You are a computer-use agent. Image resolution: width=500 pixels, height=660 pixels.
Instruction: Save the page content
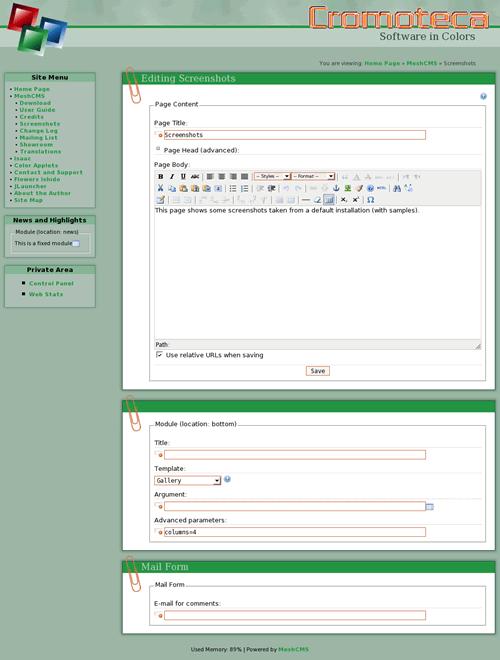[317, 371]
